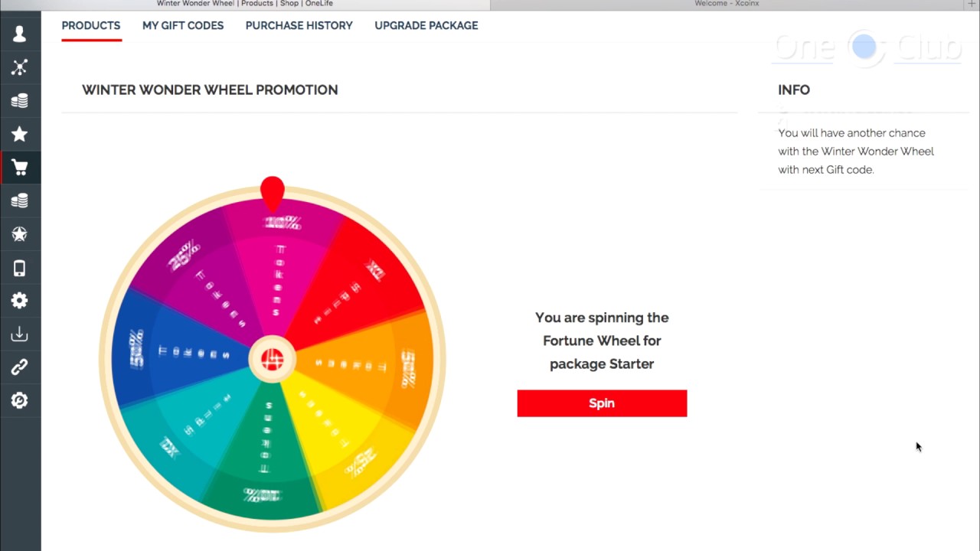
Task: Switch to the Upgrade Package tab
Action: pyautogui.click(x=426, y=25)
